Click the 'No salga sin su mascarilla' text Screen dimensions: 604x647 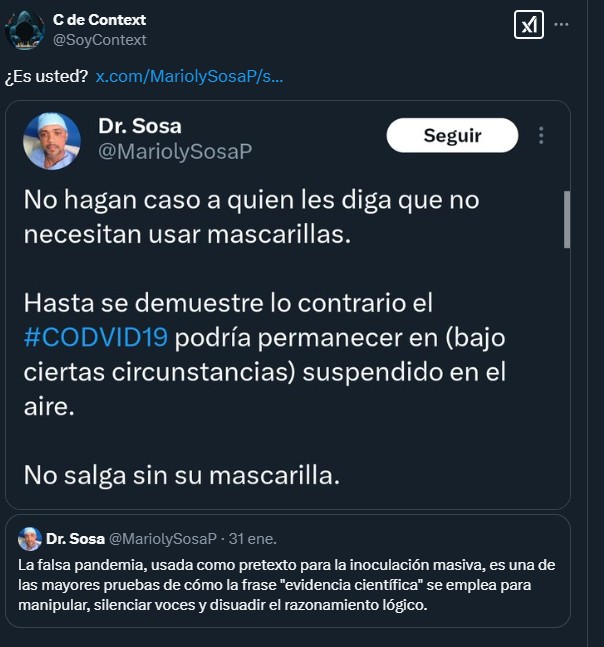[x=182, y=475]
